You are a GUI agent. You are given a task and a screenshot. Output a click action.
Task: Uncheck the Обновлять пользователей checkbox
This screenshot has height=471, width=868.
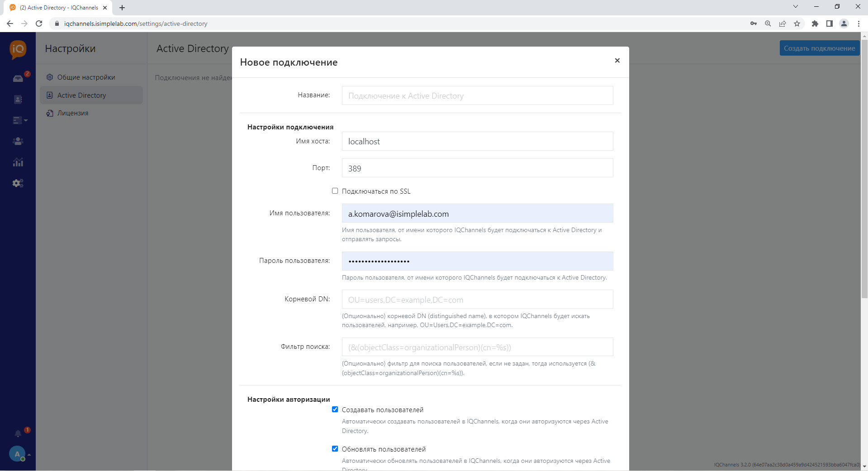(x=335, y=449)
